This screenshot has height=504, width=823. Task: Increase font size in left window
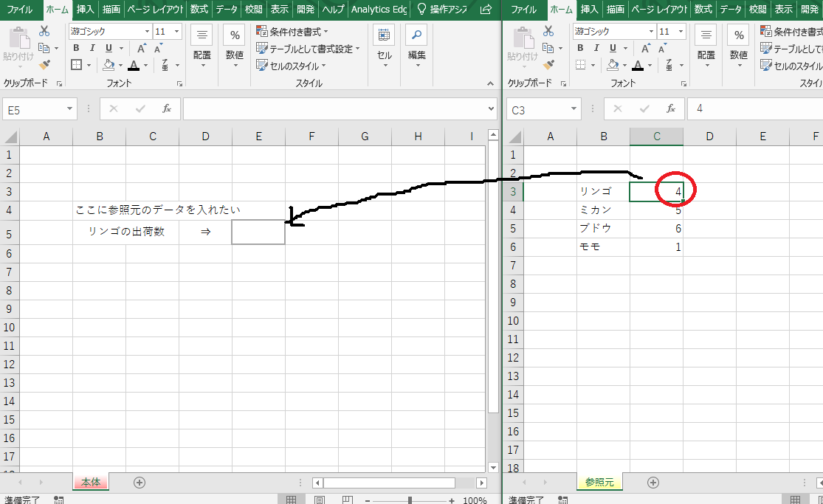coord(141,48)
